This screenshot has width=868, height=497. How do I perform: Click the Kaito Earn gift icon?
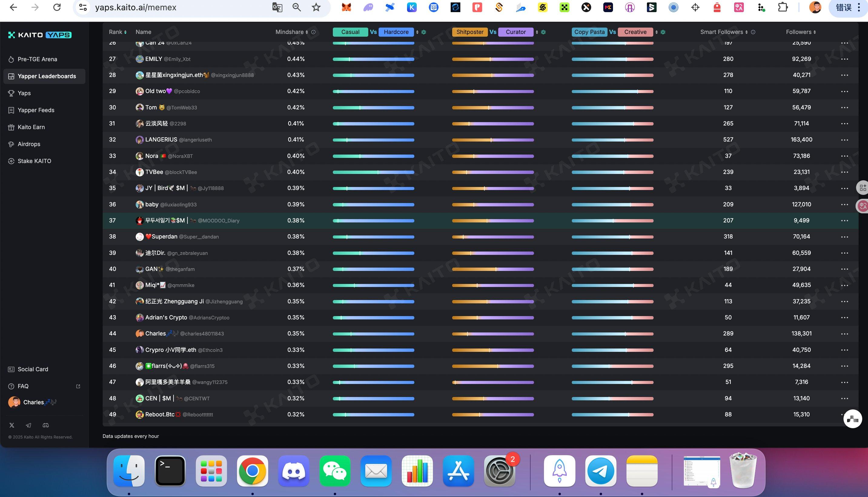[x=11, y=127]
